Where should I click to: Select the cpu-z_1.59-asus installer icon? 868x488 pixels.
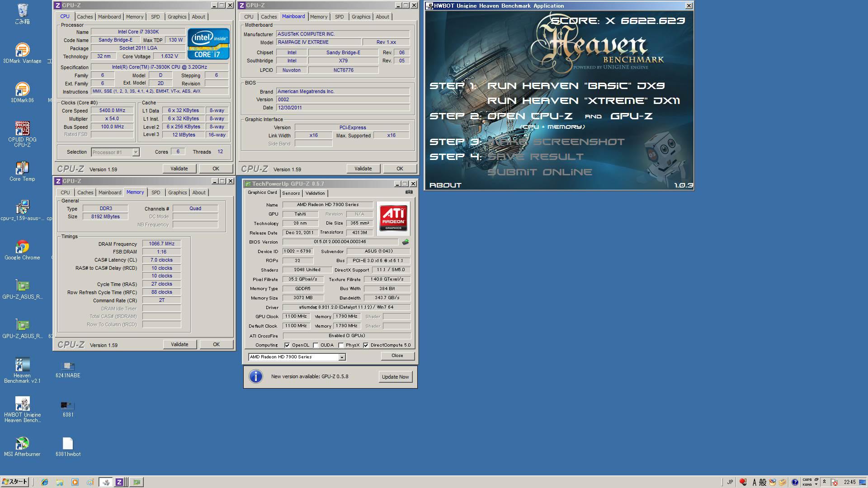22,211
